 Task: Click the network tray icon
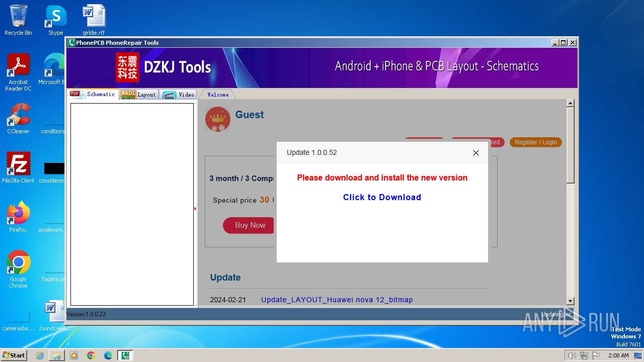584,355
